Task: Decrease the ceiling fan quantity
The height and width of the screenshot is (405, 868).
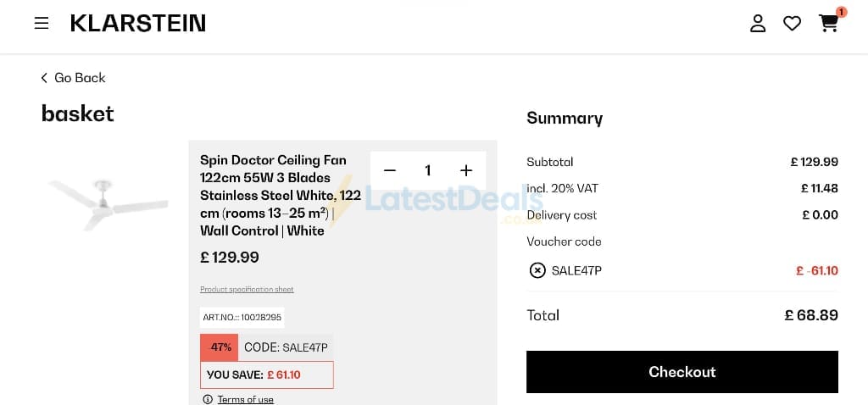Action: 390,170
